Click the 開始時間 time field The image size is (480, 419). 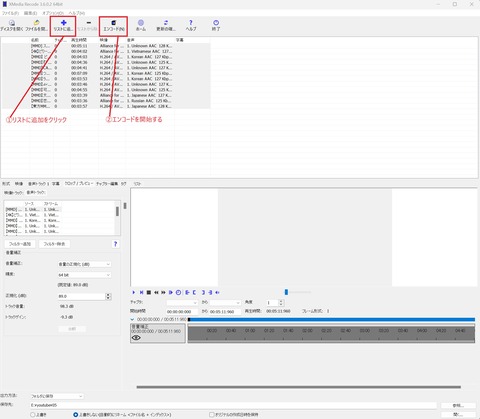click(x=182, y=312)
